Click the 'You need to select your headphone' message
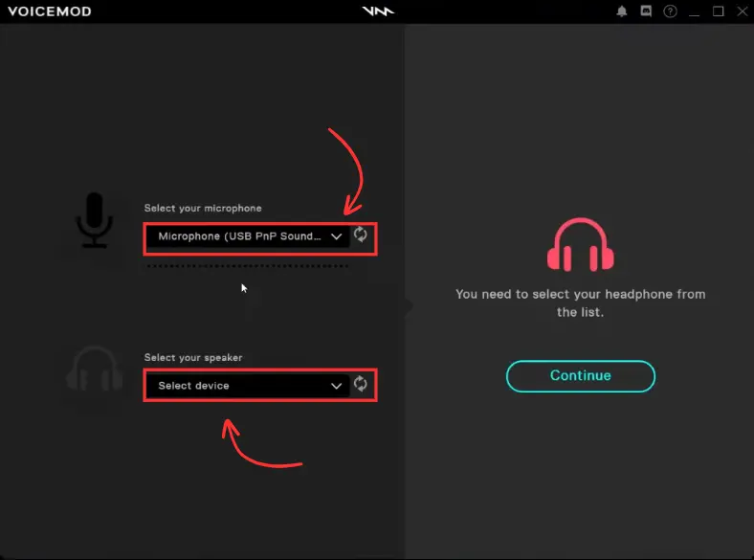The width and height of the screenshot is (754, 560). click(x=581, y=303)
